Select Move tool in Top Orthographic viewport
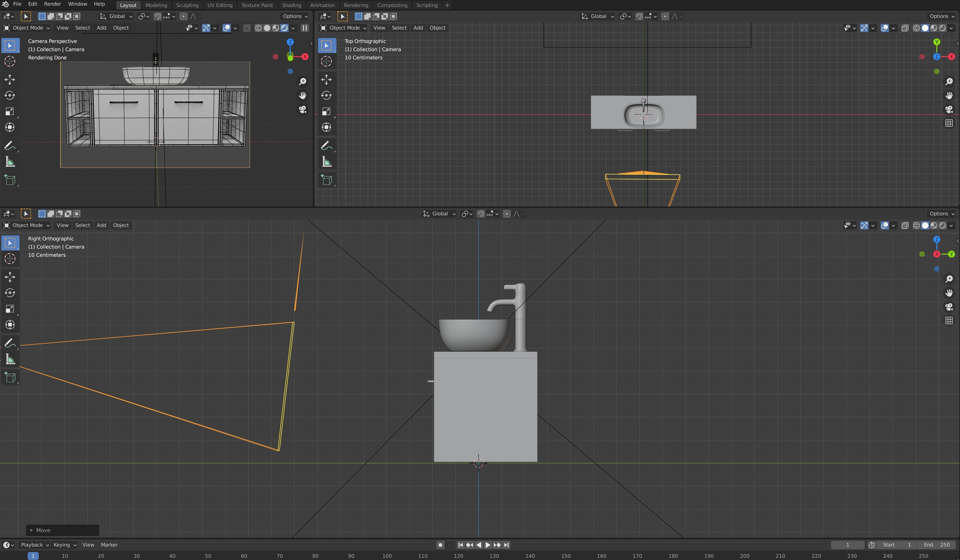Image resolution: width=960 pixels, height=560 pixels. (326, 79)
